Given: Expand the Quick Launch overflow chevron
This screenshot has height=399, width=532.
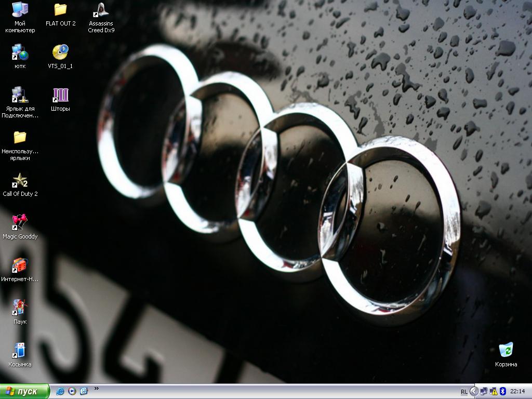Looking at the screenshot, I should tap(96, 388).
